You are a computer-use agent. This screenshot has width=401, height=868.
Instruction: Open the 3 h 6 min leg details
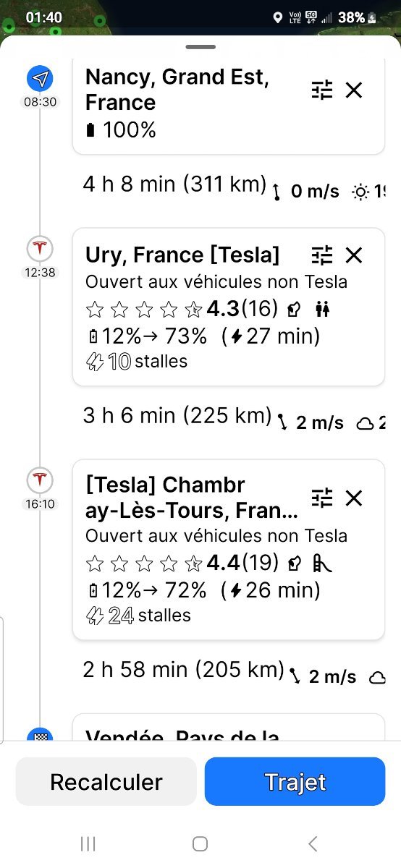pos(177,416)
